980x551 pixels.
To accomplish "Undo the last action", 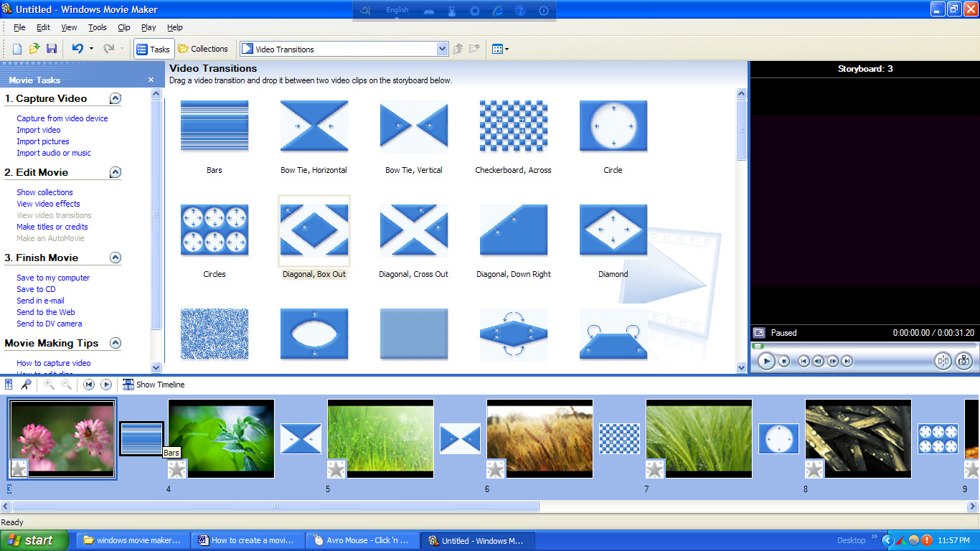I will point(77,49).
